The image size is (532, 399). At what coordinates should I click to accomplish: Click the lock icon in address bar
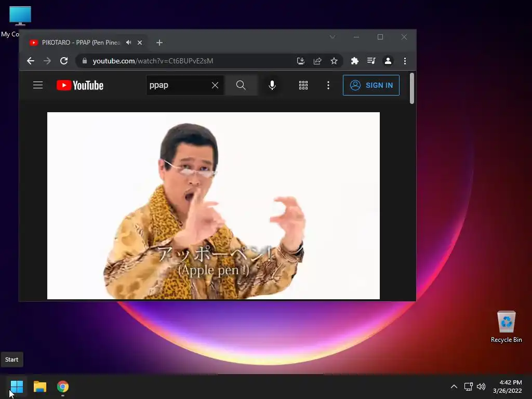tap(85, 61)
